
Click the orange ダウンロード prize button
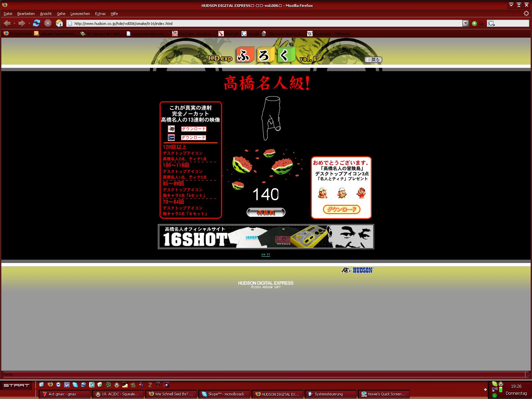342,209
